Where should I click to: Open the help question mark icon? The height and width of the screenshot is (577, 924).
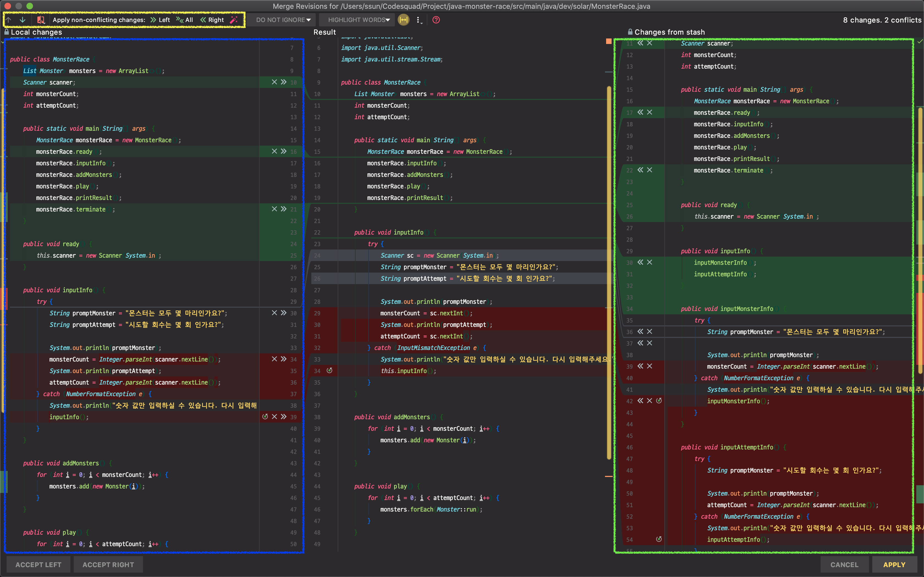point(436,20)
